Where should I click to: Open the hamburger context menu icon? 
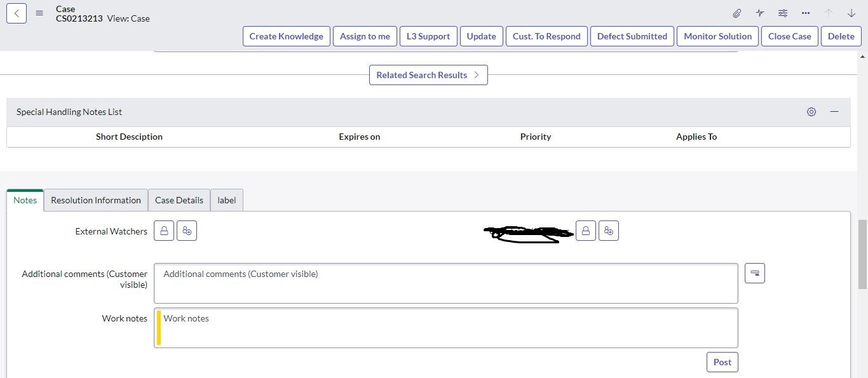pos(39,13)
